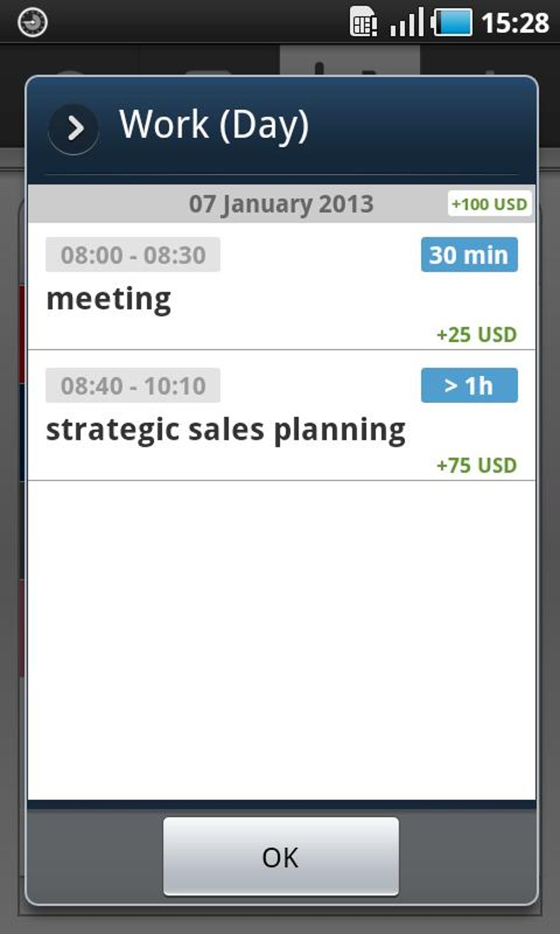Tap the SIM card status icon

coord(363,23)
